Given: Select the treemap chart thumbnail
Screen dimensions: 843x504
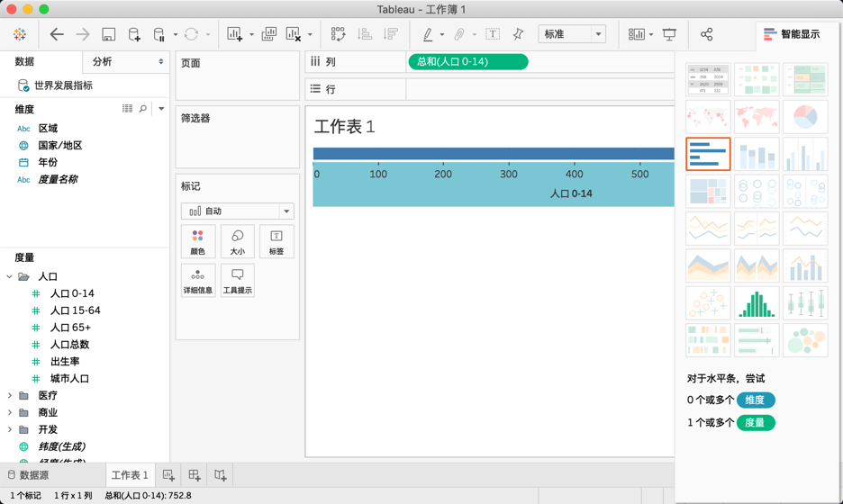Looking at the screenshot, I should tap(708, 192).
